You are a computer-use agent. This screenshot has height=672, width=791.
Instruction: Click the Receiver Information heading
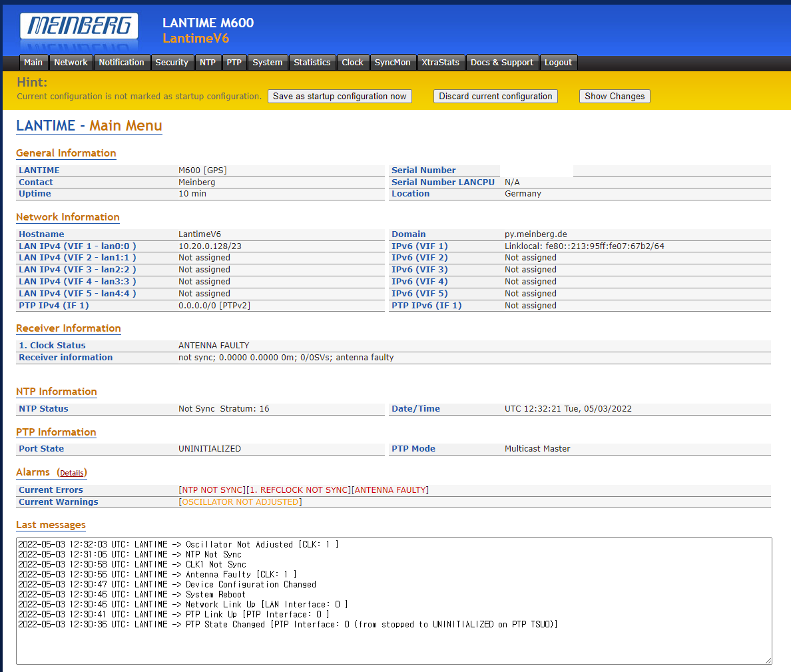point(68,328)
